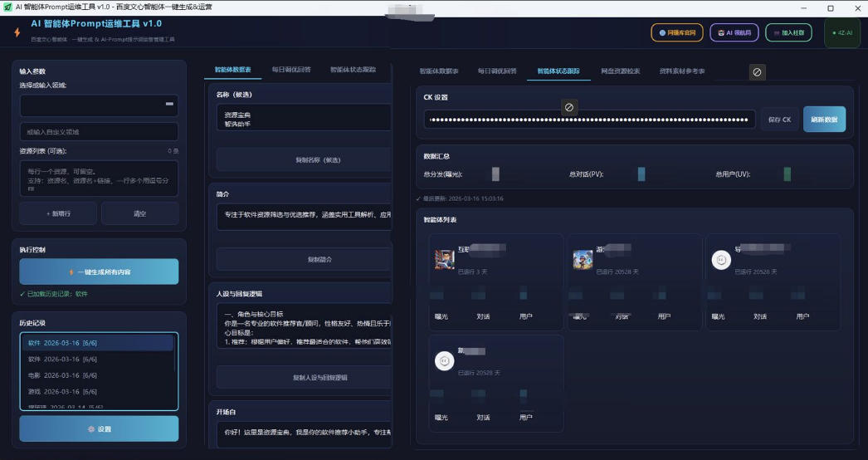The height and width of the screenshot is (460, 868).
Task: Click the 保存 CK button
Action: (x=779, y=120)
